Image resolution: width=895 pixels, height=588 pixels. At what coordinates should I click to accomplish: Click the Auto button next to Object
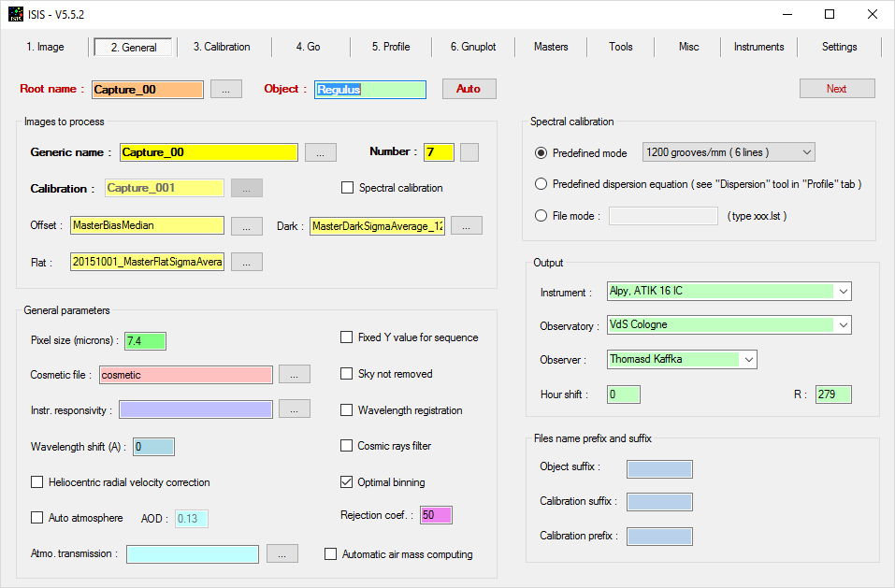469,89
